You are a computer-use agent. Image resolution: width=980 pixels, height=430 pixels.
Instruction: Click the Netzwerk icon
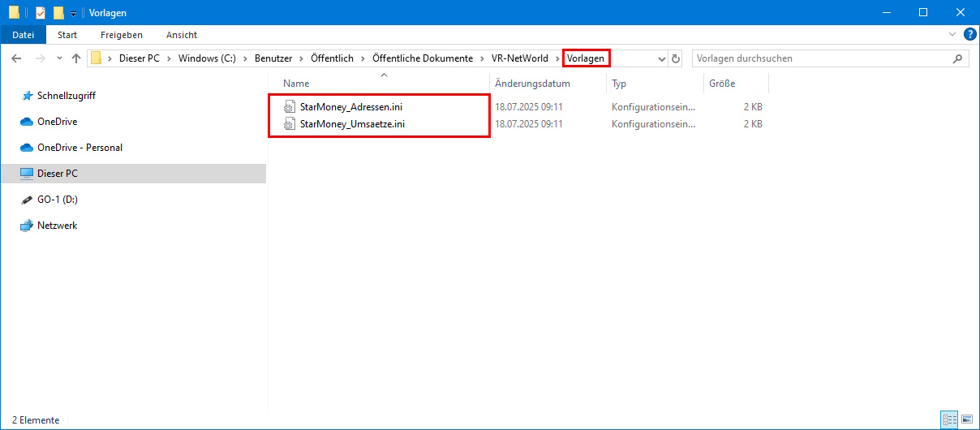26,226
